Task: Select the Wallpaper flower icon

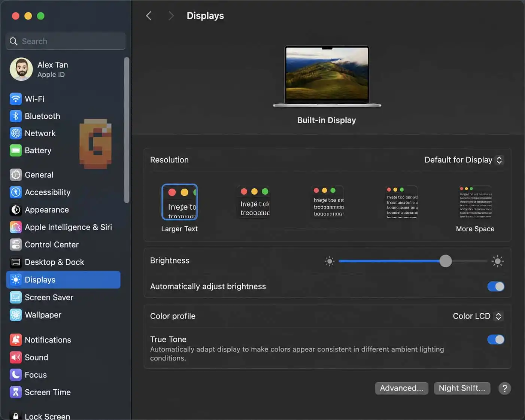Action: (x=16, y=315)
